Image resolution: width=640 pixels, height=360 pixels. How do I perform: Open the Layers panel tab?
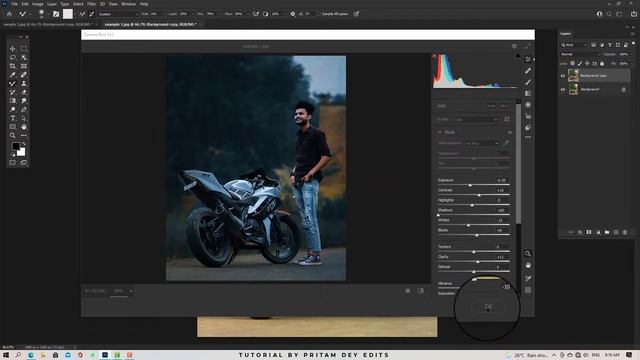coord(566,33)
